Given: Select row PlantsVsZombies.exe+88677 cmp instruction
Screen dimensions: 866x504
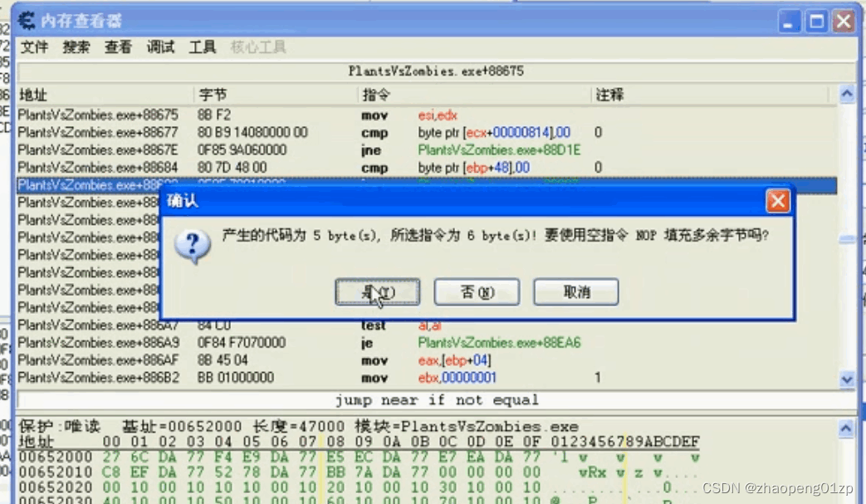Looking at the screenshot, I should coord(427,133).
